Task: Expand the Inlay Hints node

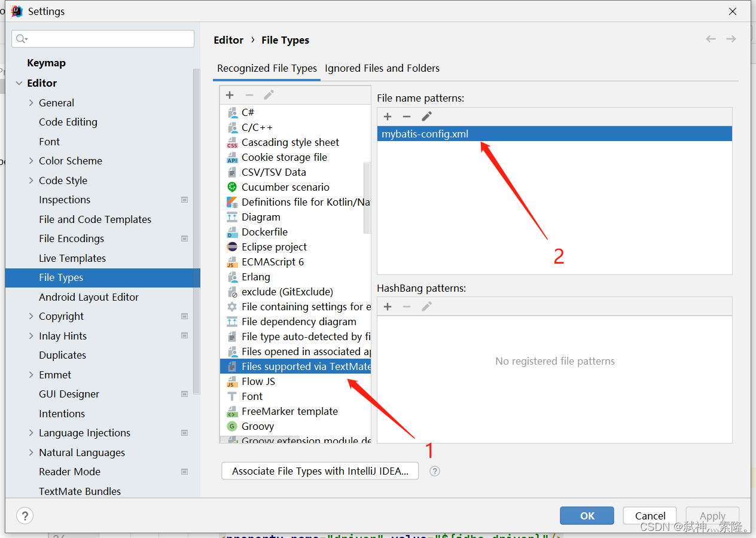Action: (31, 336)
